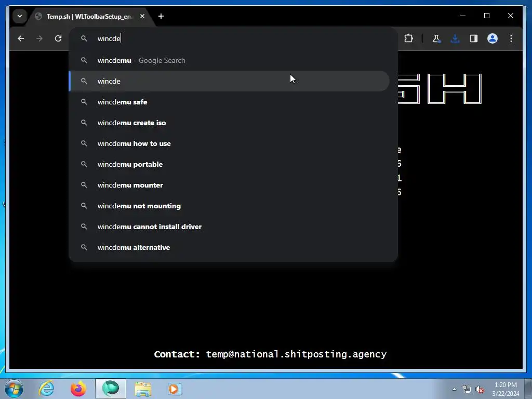
Task: Select wincdemu alternative suggestion
Action: tap(229, 247)
